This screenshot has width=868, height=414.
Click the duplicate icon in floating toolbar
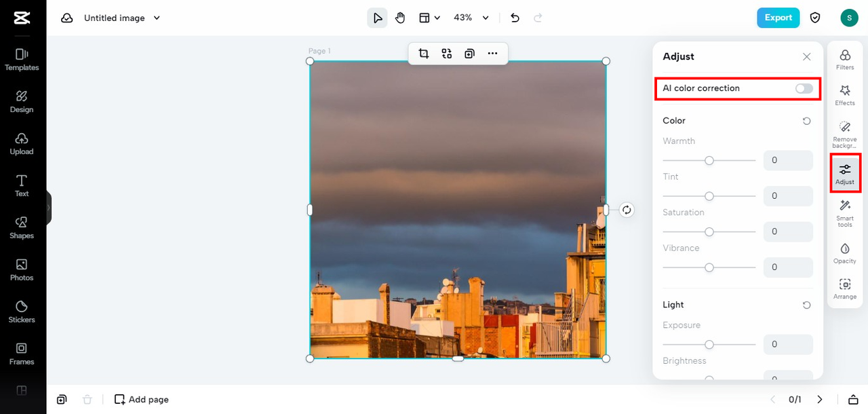click(x=469, y=54)
